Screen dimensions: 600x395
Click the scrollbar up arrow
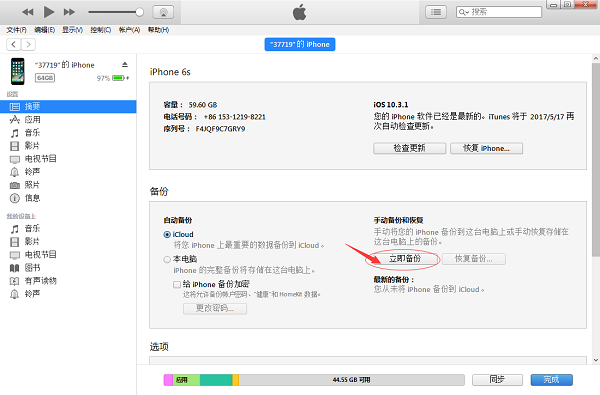tap(596, 58)
